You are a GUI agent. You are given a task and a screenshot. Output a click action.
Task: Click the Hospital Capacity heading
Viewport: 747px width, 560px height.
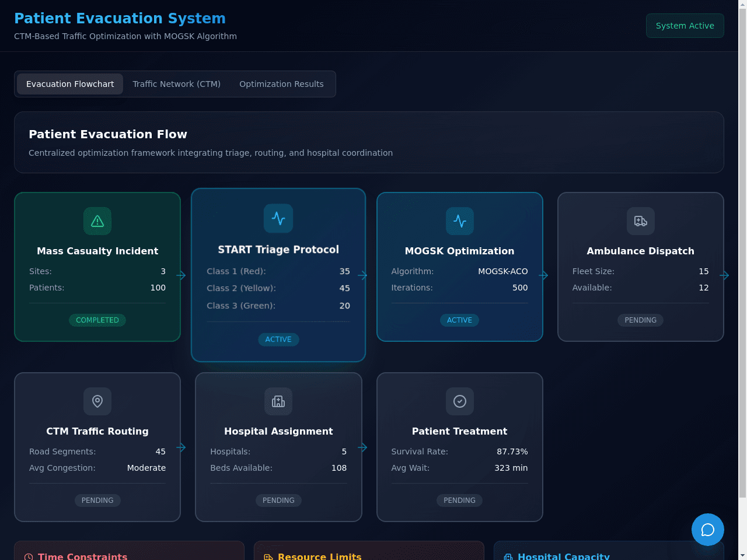(564, 556)
